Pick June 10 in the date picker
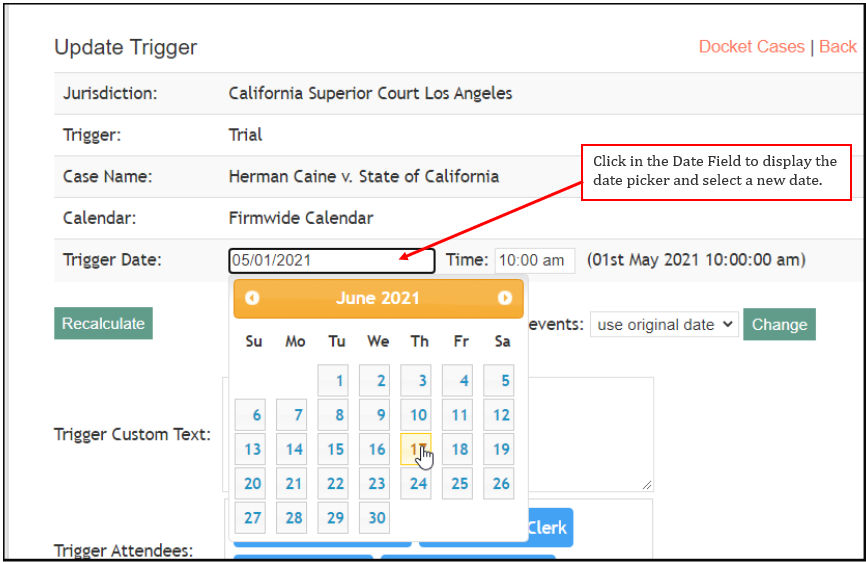The height and width of the screenshot is (562, 866). (x=417, y=415)
